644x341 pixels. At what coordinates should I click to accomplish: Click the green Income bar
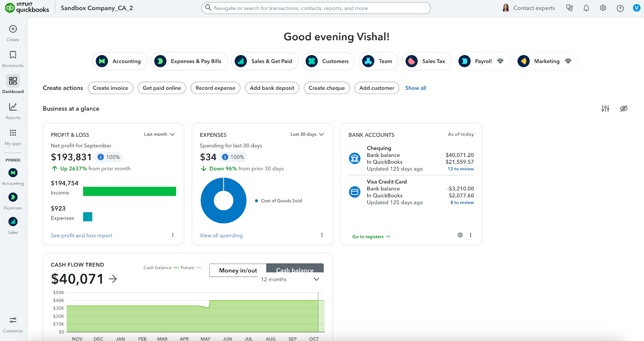click(130, 191)
